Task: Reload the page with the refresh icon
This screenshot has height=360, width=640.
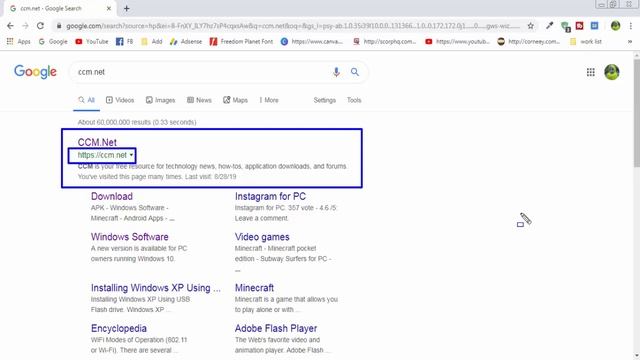Action: click(x=40, y=26)
